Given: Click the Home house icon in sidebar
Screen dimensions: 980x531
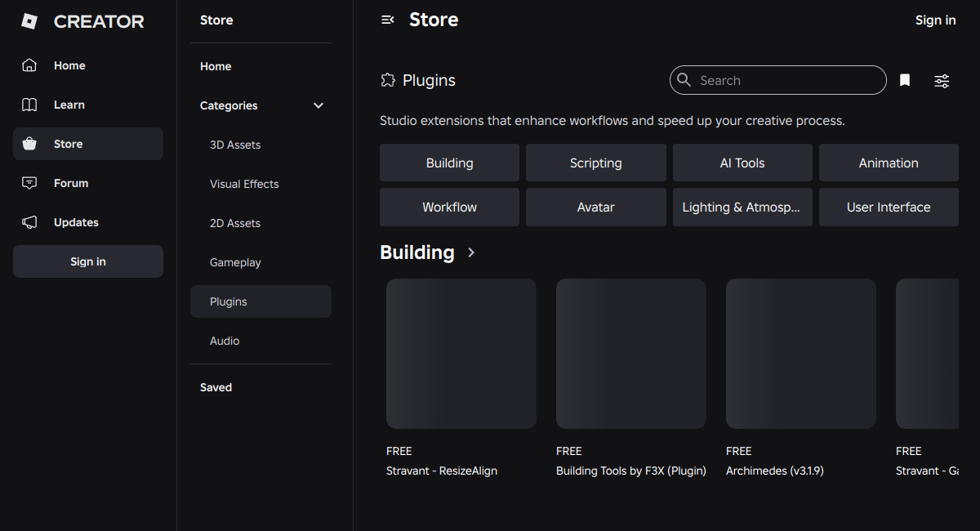Looking at the screenshot, I should [x=29, y=65].
